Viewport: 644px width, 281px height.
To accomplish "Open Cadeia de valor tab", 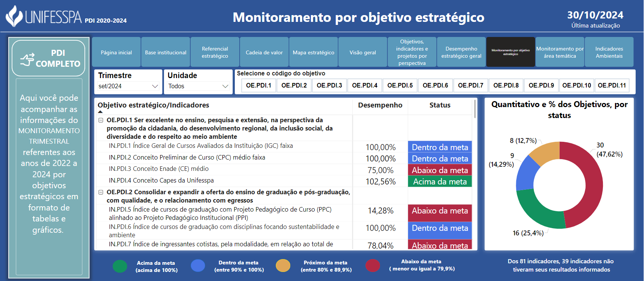I will (x=264, y=52).
